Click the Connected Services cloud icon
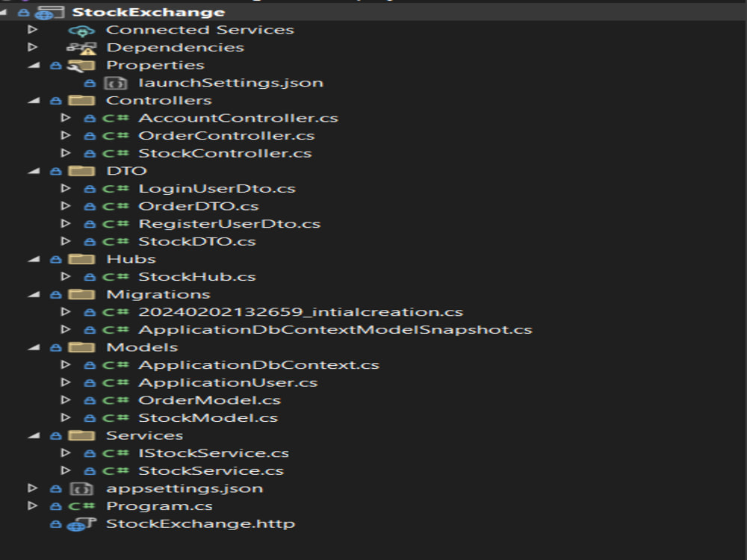The image size is (747, 560). 82,31
